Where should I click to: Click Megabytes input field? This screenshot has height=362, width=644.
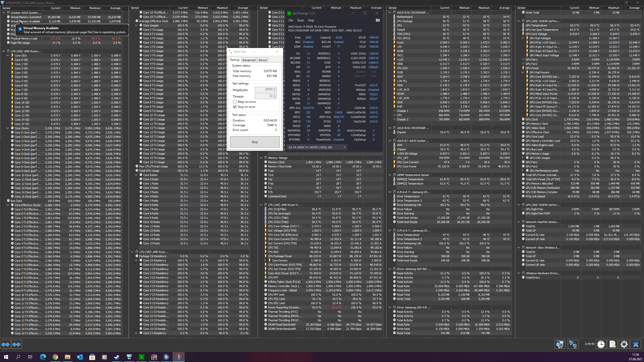pos(264,89)
